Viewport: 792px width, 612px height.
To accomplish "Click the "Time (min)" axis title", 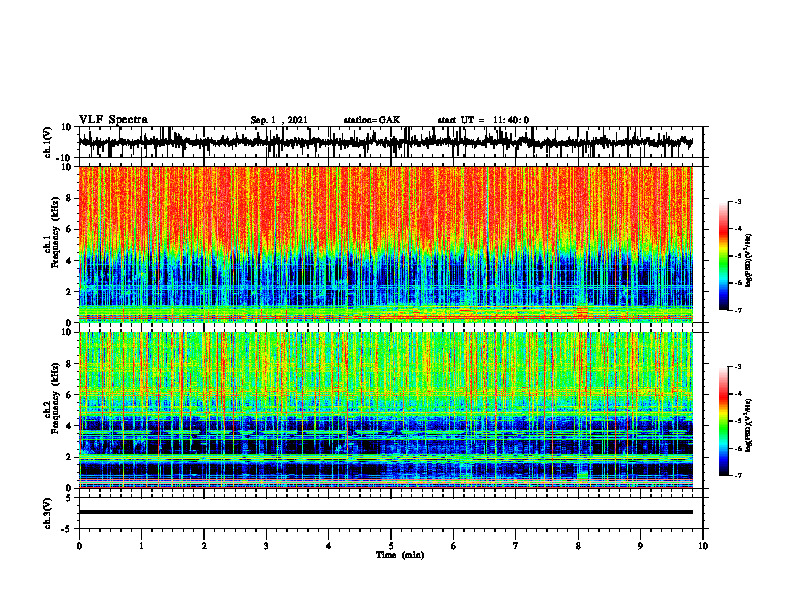I will 400,555.
